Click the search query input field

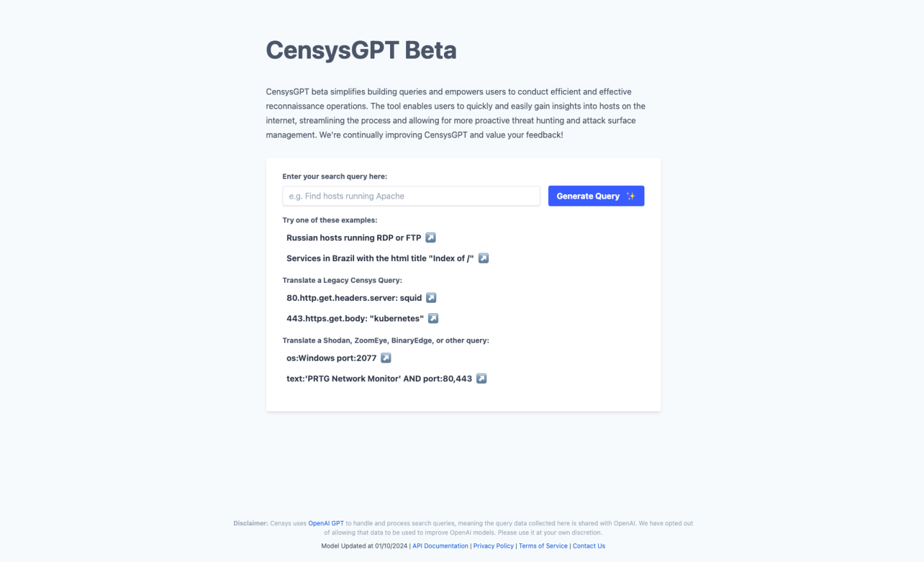point(411,195)
